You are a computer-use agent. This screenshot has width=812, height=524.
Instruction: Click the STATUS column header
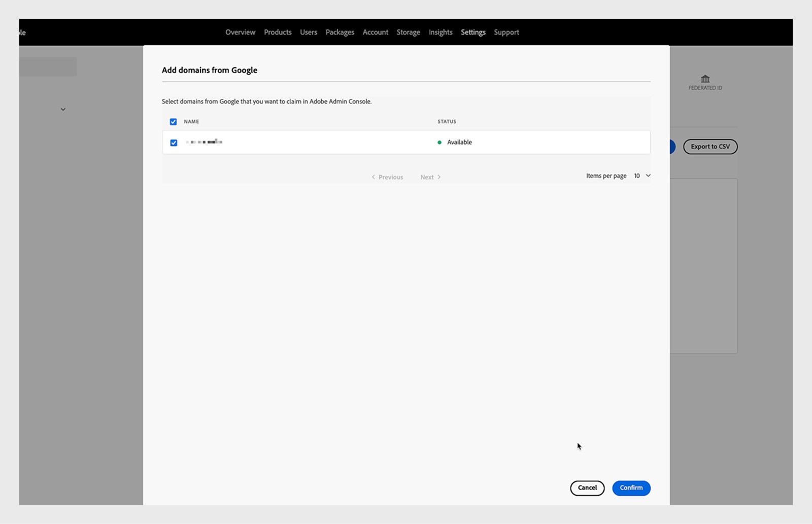click(447, 122)
